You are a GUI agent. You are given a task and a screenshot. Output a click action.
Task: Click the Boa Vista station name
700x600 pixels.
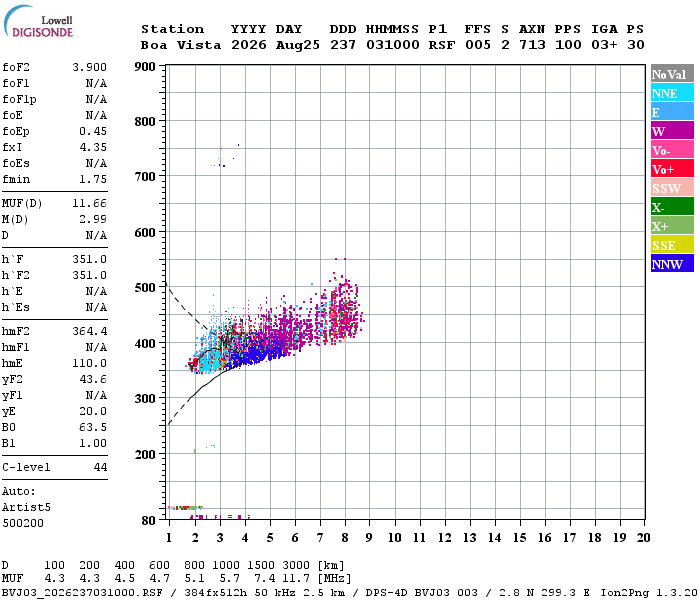(x=181, y=45)
